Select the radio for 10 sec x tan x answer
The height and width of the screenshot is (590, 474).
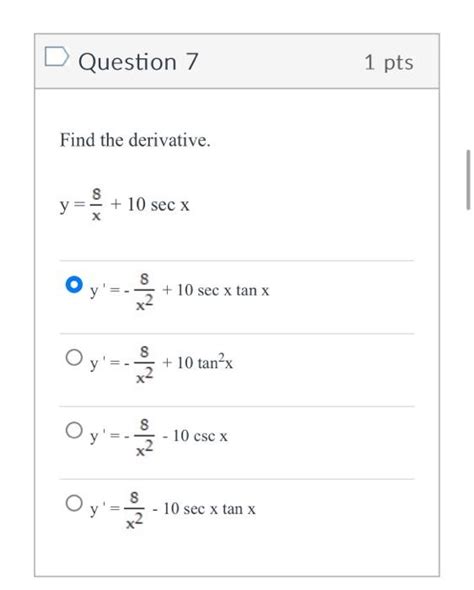tap(74, 284)
